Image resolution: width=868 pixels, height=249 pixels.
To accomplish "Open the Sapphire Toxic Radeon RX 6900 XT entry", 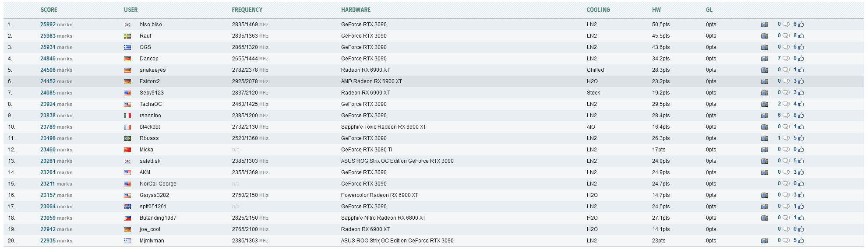I will coord(383,127).
